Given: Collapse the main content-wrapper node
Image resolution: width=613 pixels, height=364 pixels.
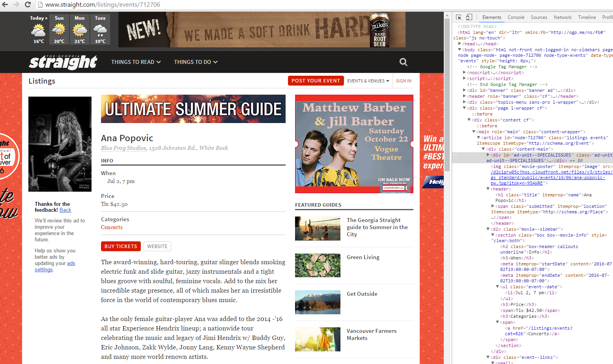Looking at the screenshot, I should tap(474, 132).
